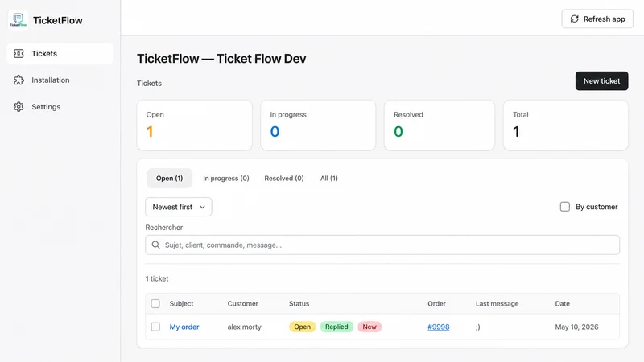Open the Newest first sort dropdown
The width and height of the screenshot is (644, 362).
tap(179, 207)
